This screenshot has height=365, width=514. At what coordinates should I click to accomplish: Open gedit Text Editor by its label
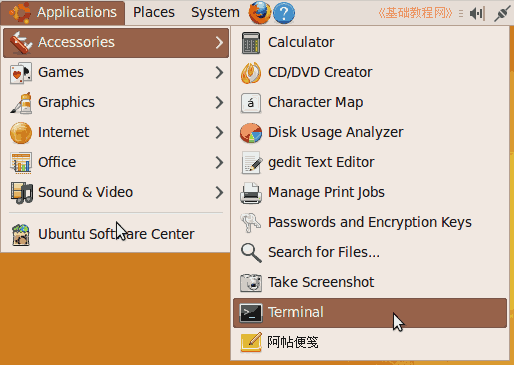(x=321, y=162)
